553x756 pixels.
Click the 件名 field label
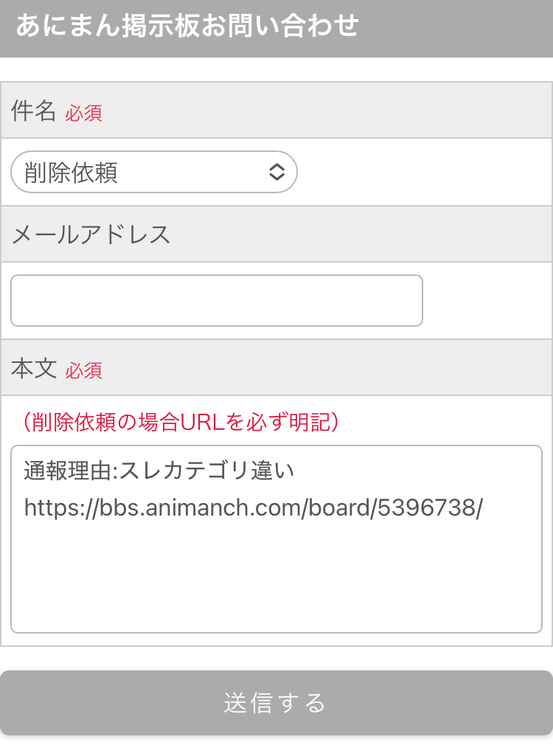33,111
